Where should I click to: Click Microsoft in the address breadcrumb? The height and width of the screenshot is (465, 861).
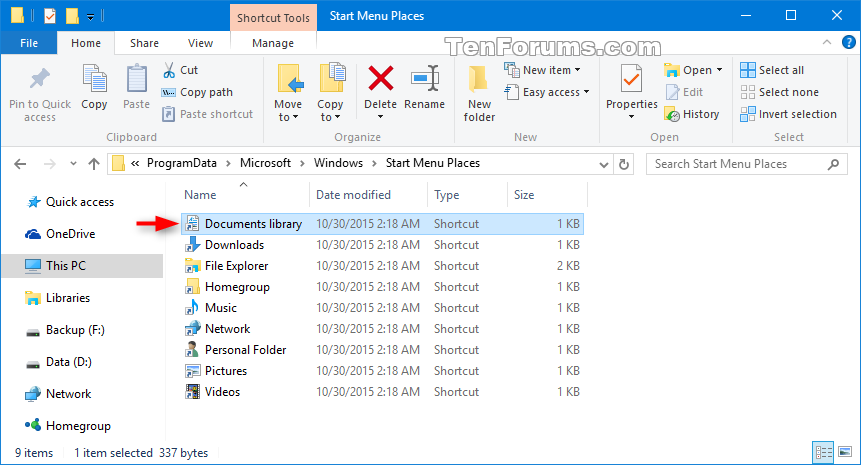pos(265,163)
